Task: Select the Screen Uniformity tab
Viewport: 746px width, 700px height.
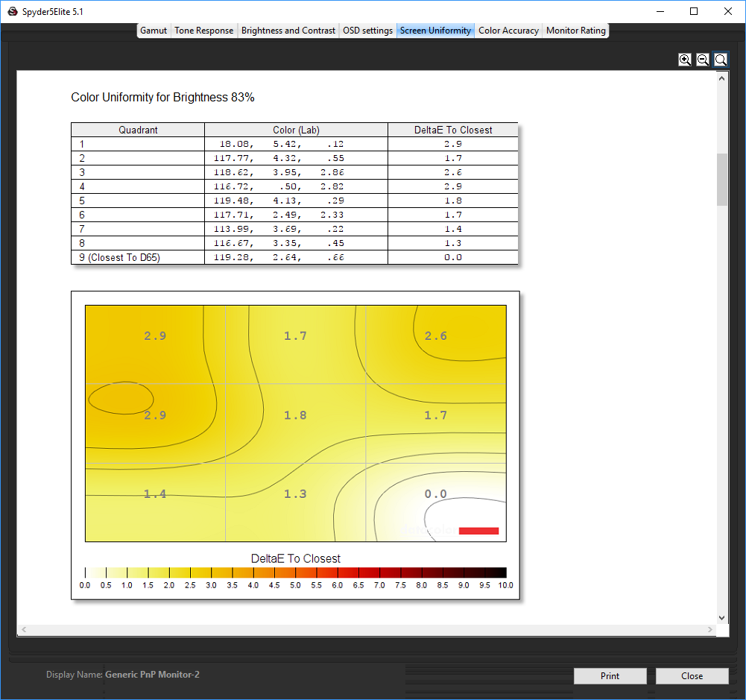Action: pyautogui.click(x=435, y=31)
